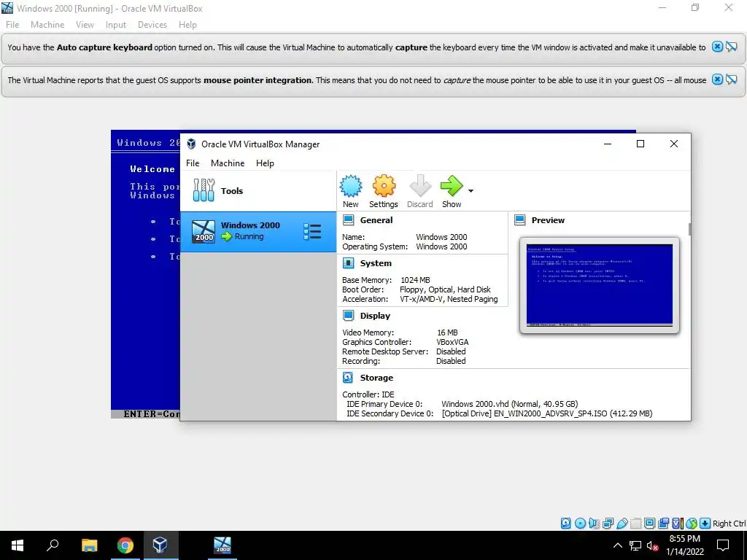This screenshot has width=747, height=560.
Task: Click the network tray icon
Action: point(635,545)
